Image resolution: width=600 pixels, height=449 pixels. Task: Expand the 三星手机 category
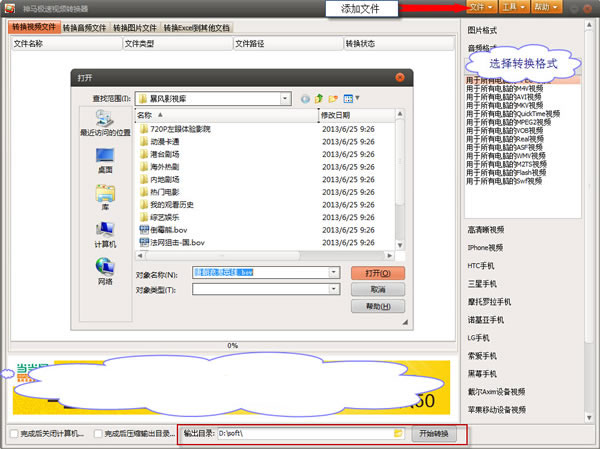point(482,284)
